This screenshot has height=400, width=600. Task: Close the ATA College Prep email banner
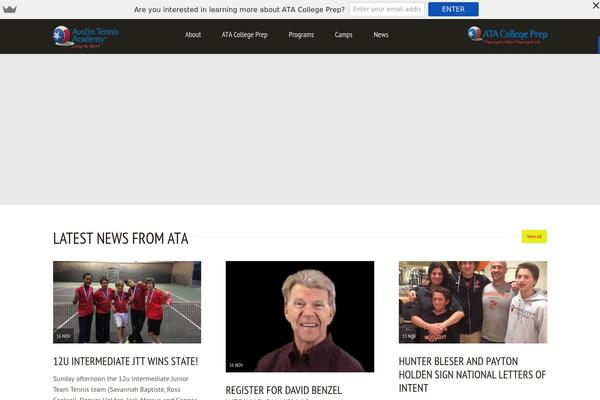[596, 5]
